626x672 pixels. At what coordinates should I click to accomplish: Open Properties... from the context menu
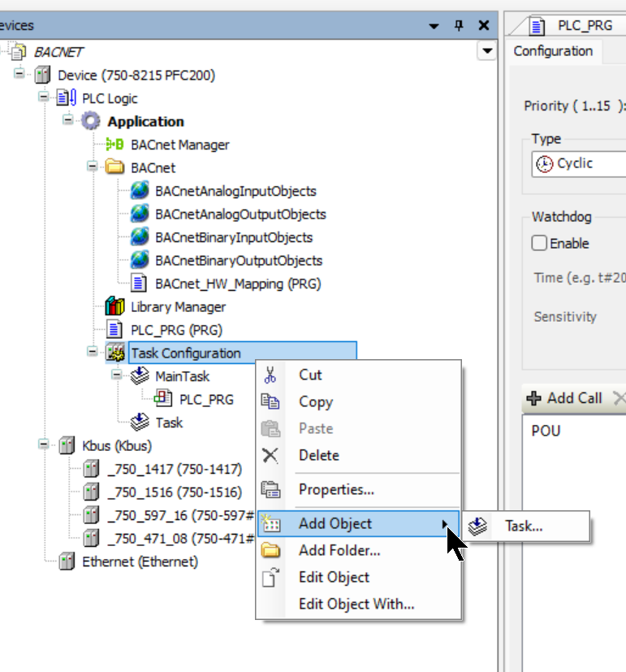tap(359, 489)
